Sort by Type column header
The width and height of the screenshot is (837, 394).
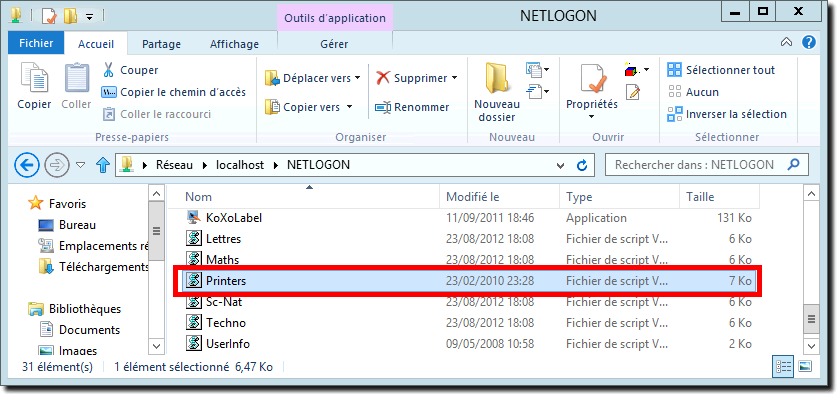coord(619,197)
